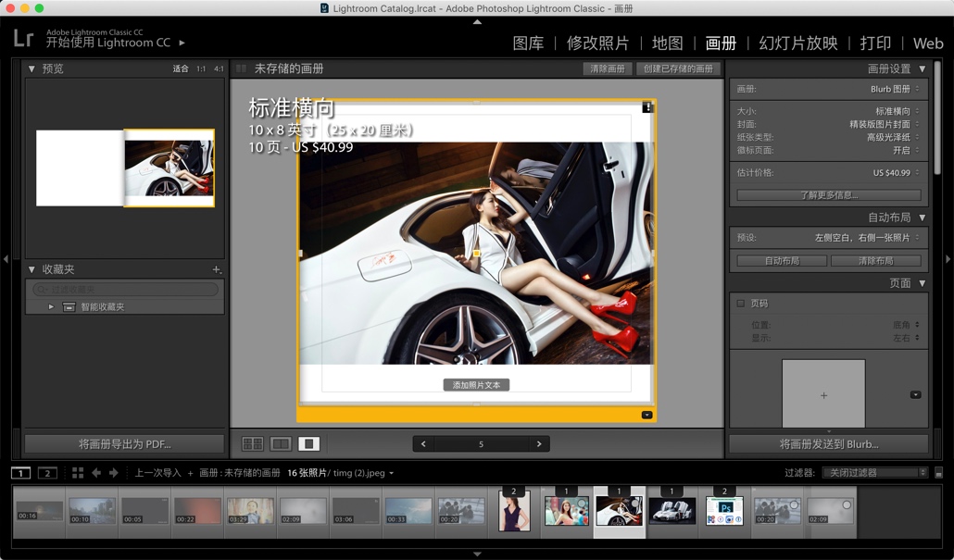Switch to the two-page spread view icon

tap(281, 443)
